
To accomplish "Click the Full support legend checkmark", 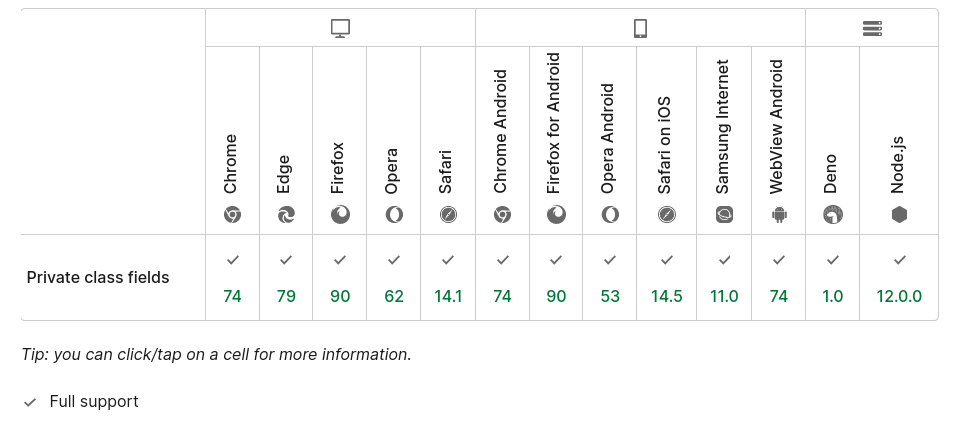I will point(30,402).
